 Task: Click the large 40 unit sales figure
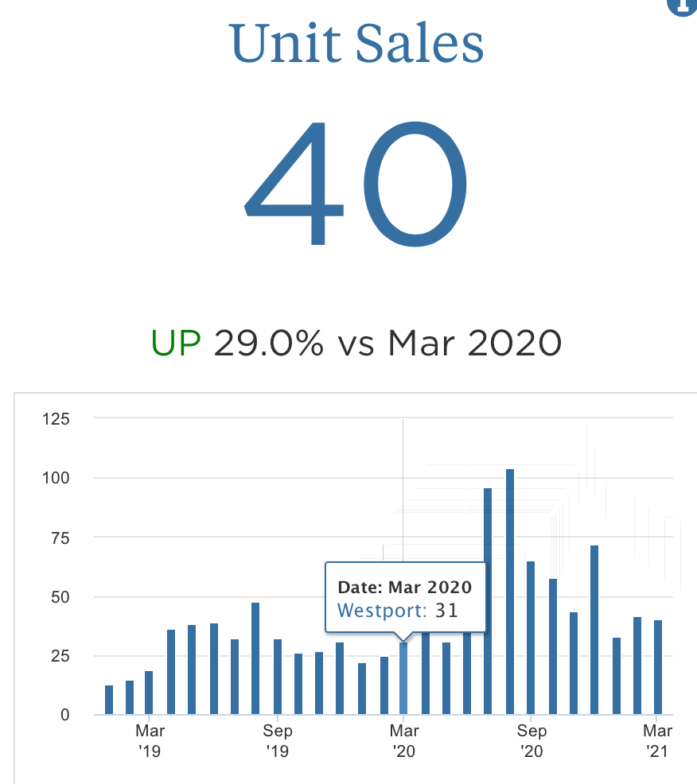click(356, 184)
